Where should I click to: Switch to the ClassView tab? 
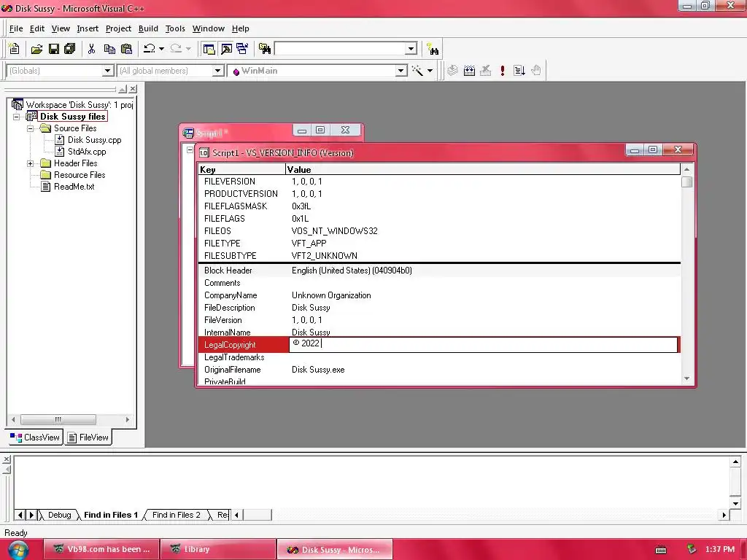point(35,437)
